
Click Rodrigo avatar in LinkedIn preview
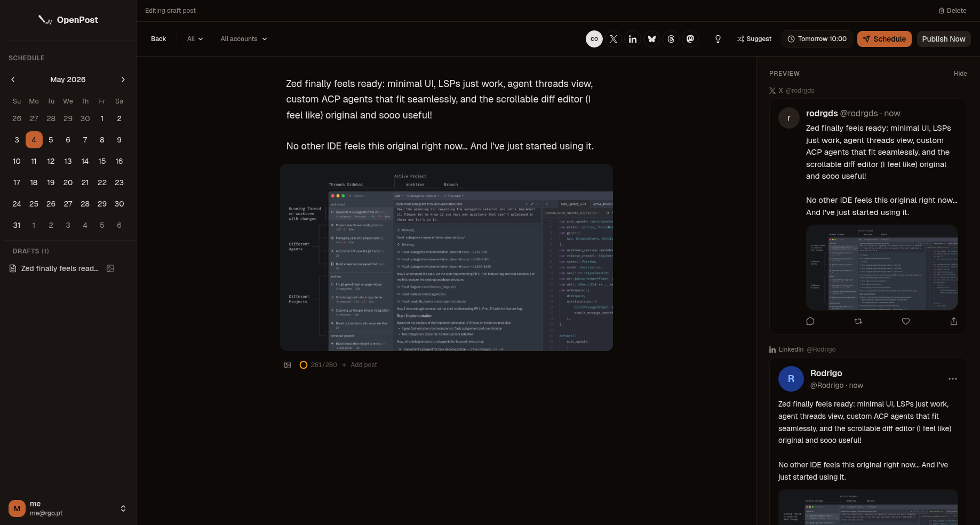click(x=791, y=379)
